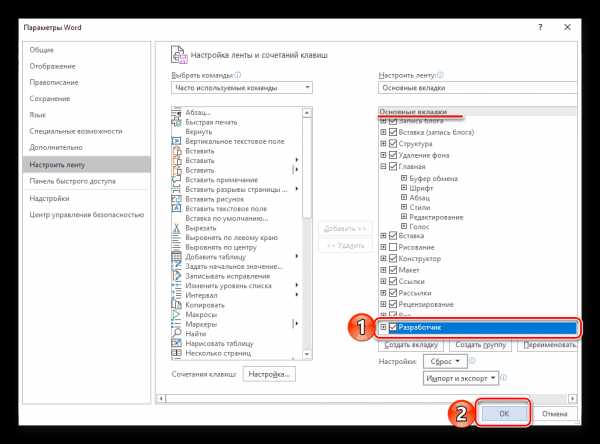Click the picture icon beside Вставить рисунок
Viewport: 600px width, 444px height.
tap(176, 199)
